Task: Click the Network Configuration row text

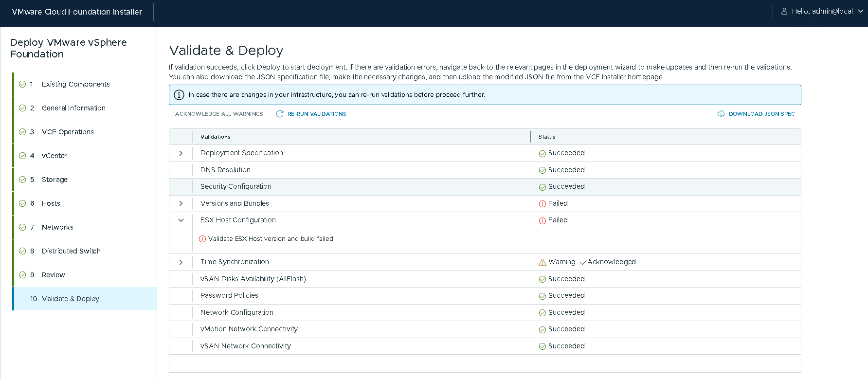Action: 237,312
